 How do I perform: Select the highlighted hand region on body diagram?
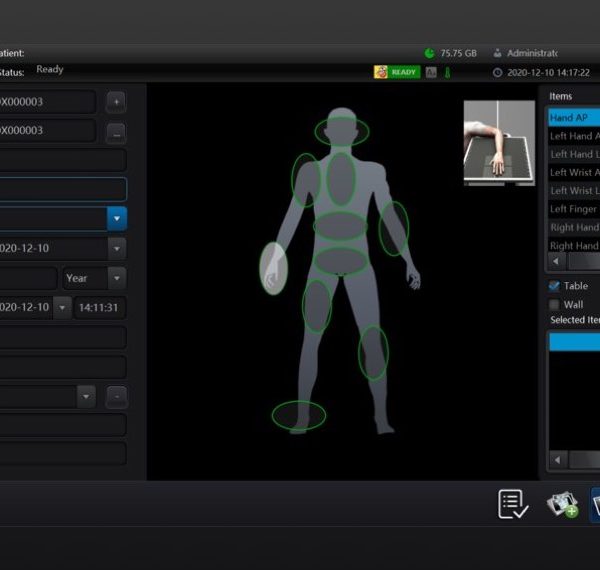tap(273, 268)
